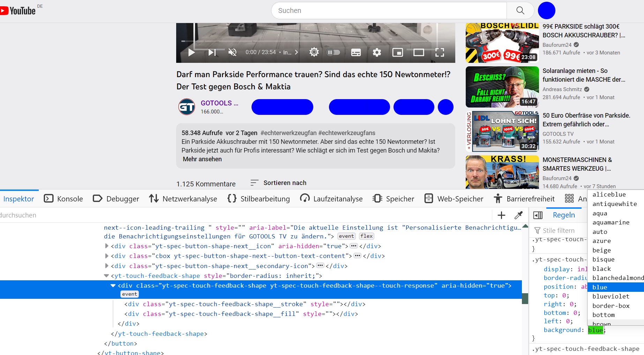Open player settings gear

coord(377,52)
